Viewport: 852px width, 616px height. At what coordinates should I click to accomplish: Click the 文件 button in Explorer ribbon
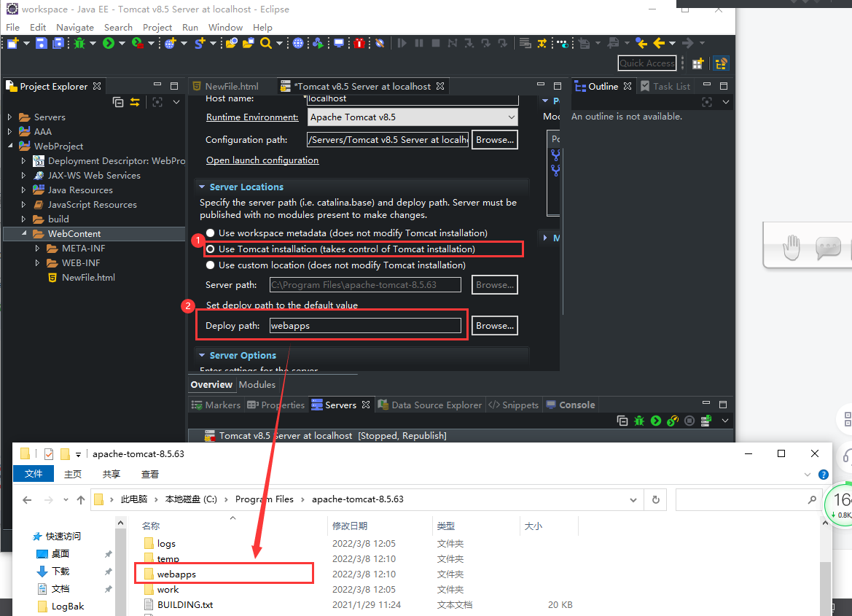(33, 474)
